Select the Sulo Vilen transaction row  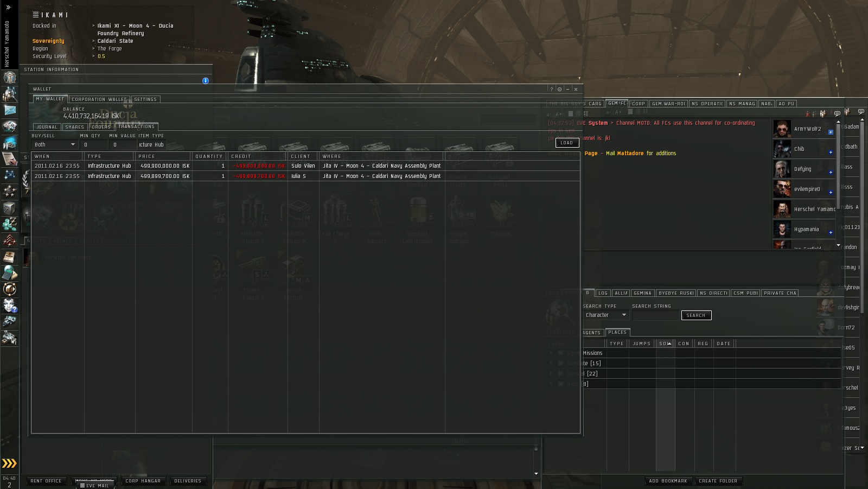tap(305, 166)
